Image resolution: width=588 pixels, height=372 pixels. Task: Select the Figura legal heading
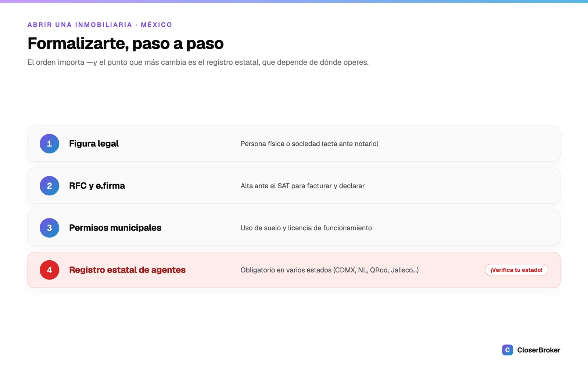[x=94, y=144]
